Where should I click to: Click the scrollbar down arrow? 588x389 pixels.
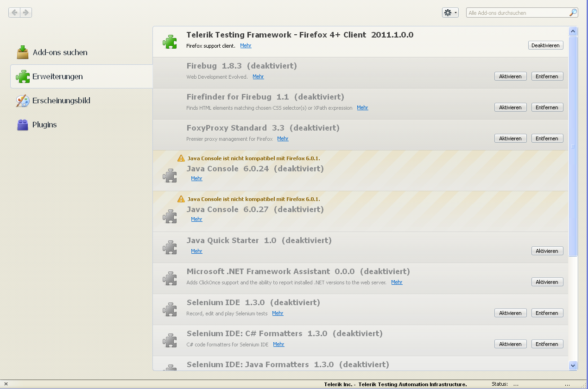[x=573, y=365]
